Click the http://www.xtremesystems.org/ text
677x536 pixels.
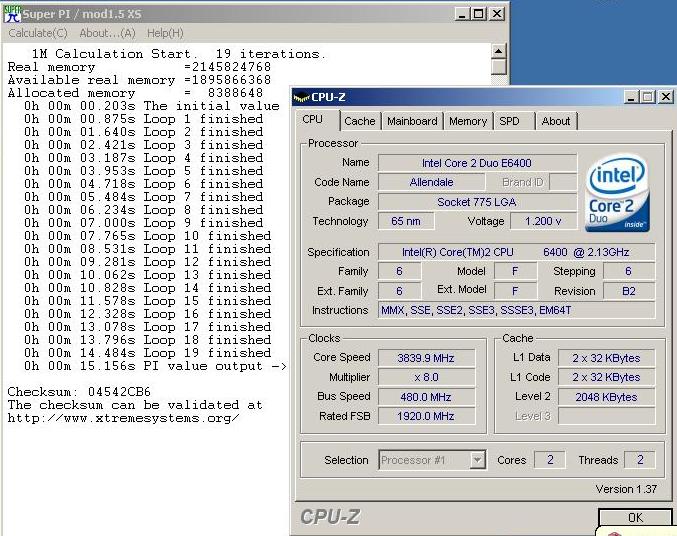click(123, 418)
